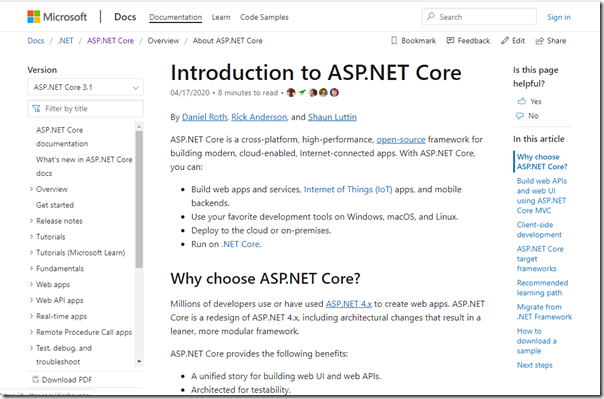Open the Learn tab
Viewport: 604px width, 399px height.
coord(221,17)
